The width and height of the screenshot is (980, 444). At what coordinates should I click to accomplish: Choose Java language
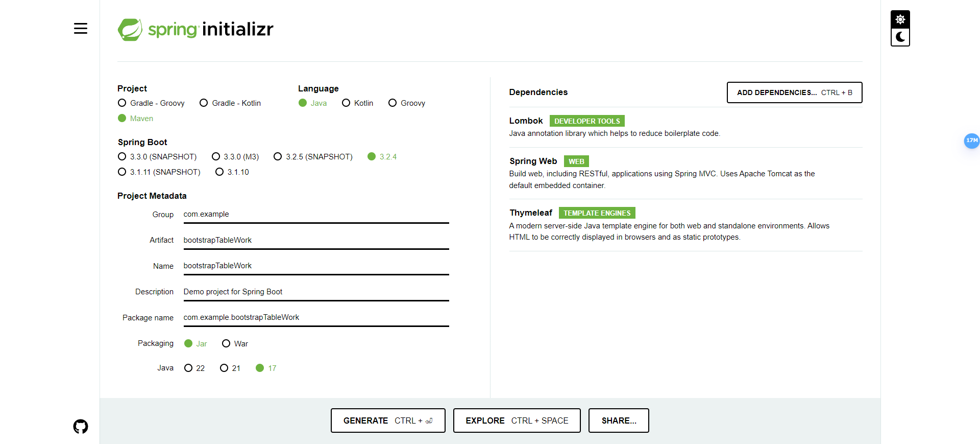point(312,103)
